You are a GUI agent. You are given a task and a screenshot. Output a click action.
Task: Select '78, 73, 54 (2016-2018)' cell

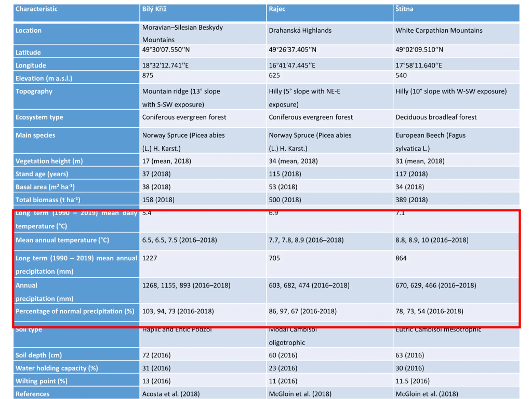pyautogui.click(x=456, y=312)
